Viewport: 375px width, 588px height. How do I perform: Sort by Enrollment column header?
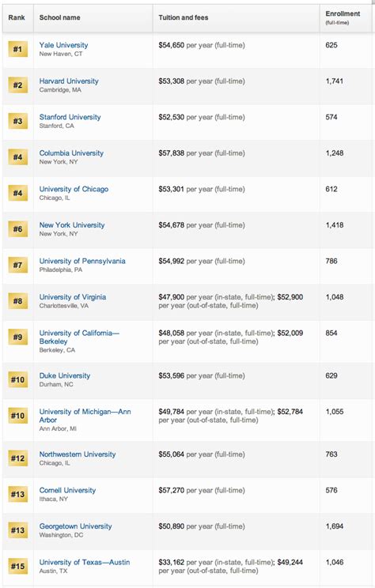click(343, 17)
